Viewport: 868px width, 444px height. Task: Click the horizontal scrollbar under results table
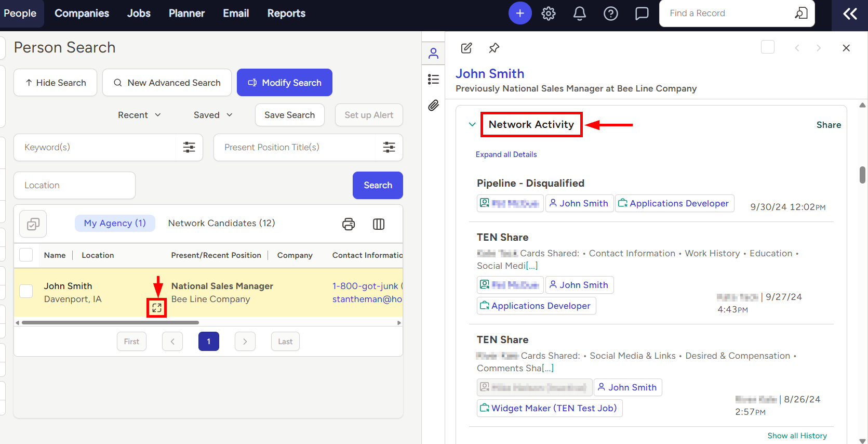click(x=110, y=323)
